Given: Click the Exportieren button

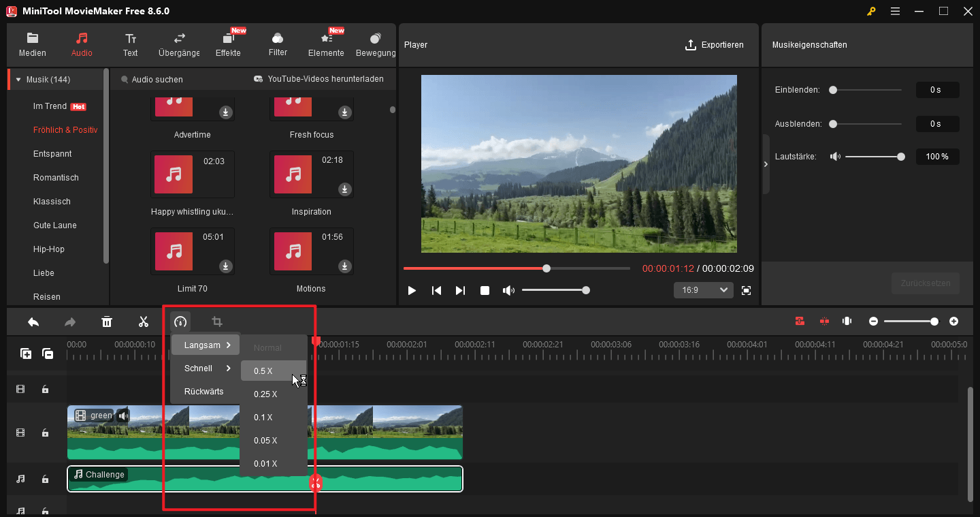Looking at the screenshot, I should pyautogui.click(x=715, y=45).
